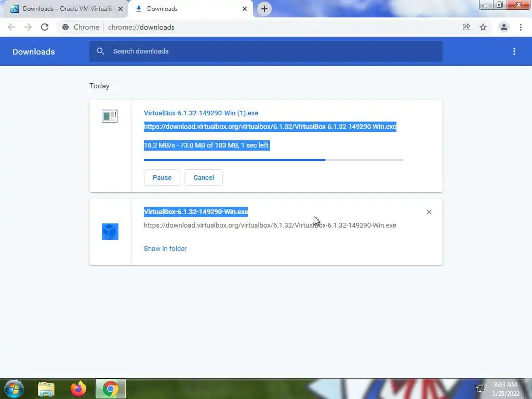Reload the downloads page
Screen dimensions: 532x399
[45, 27]
